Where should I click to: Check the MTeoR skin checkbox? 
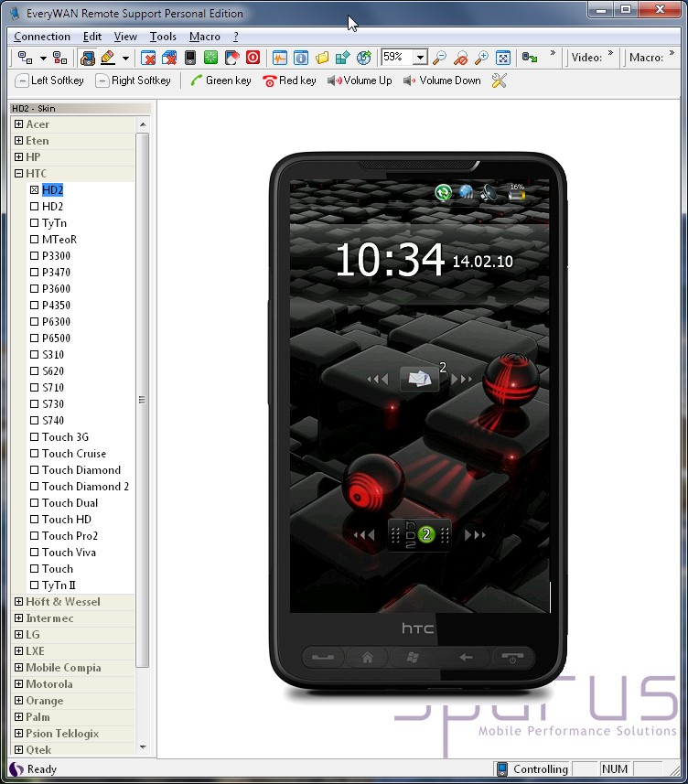click(x=34, y=240)
